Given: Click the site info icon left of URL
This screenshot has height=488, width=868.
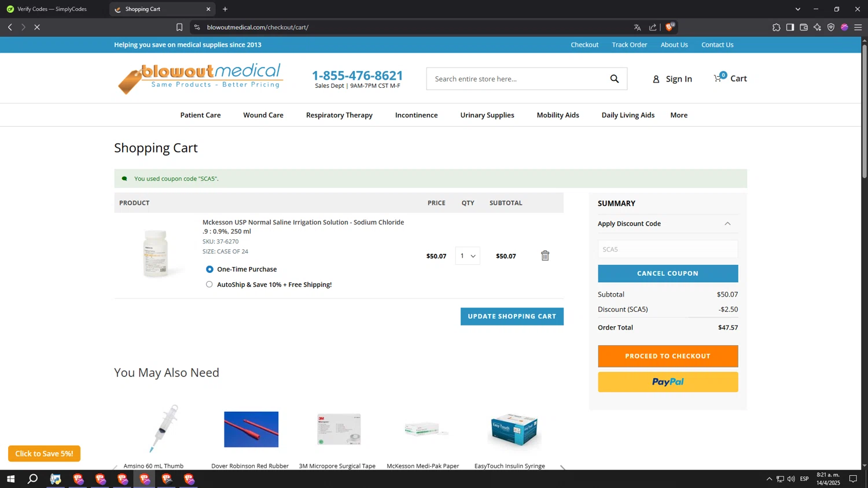Looking at the screenshot, I should [197, 27].
